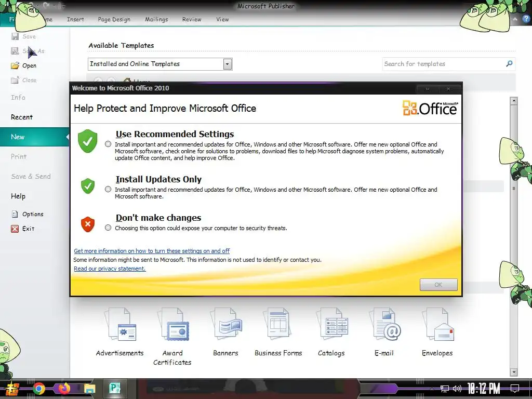The width and height of the screenshot is (532, 399).
Task: Click the Start button on the taskbar
Action: click(x=12, y=389)
